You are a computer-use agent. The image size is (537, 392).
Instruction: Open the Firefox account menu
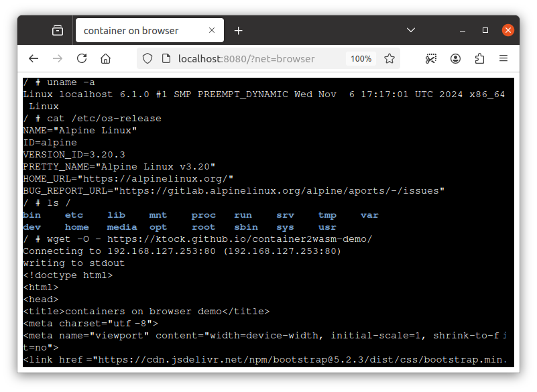click(455, 58)
